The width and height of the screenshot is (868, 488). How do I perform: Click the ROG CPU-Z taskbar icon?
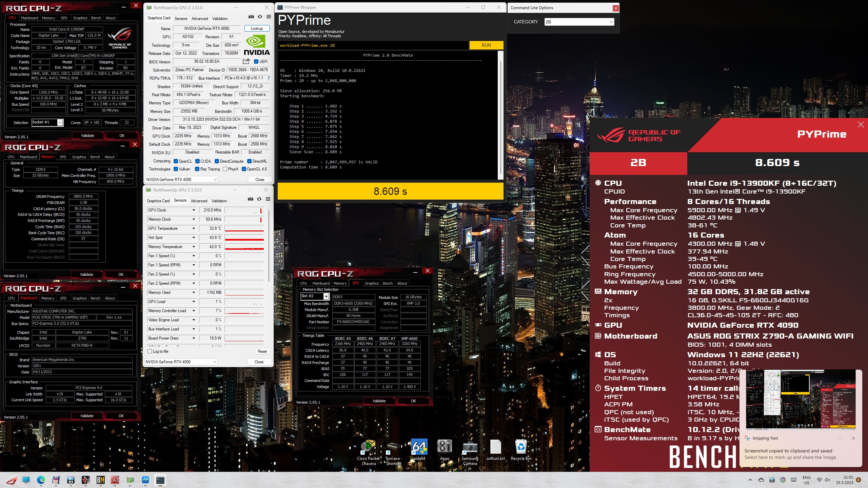coord(115,480)
